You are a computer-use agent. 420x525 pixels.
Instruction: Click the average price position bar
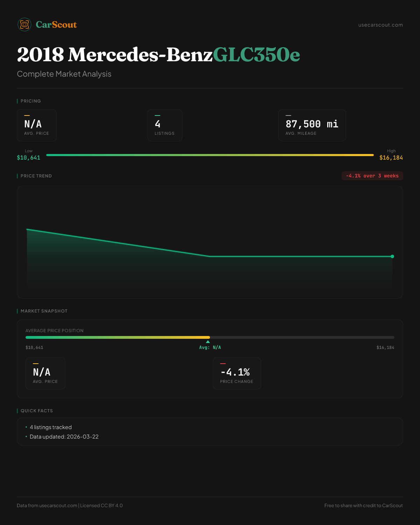pyautogui.click(x=210, y=337)
